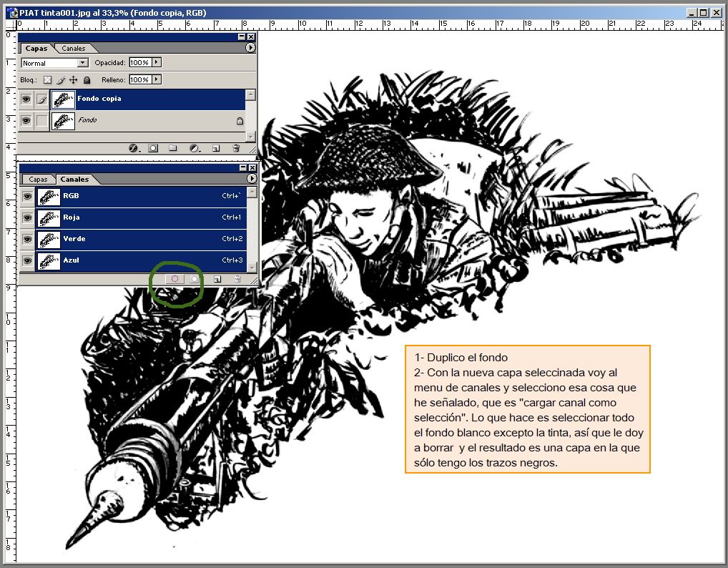Select the Fondo layer name
The width and height of the screenshot is (728, 568).
coord(87,119)
